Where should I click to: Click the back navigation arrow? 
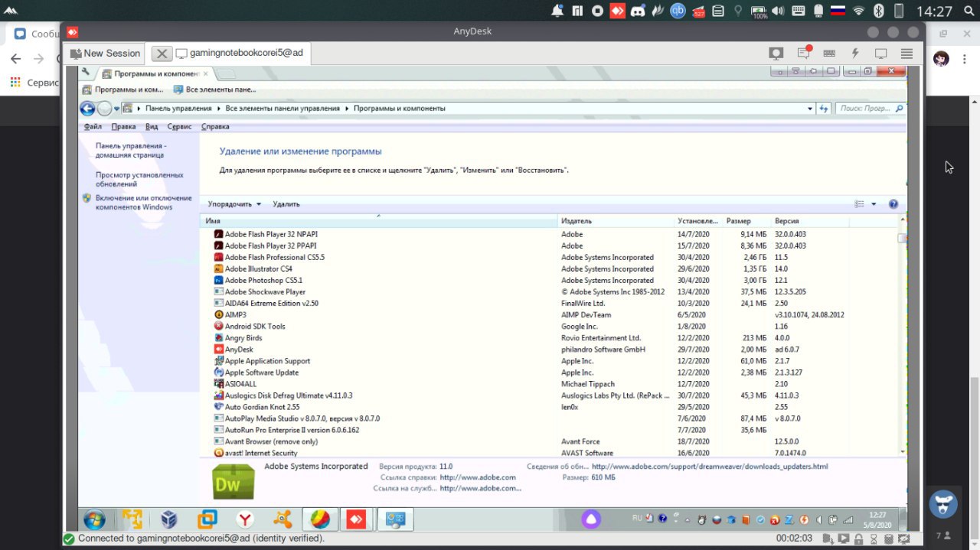tap(87, 109)
